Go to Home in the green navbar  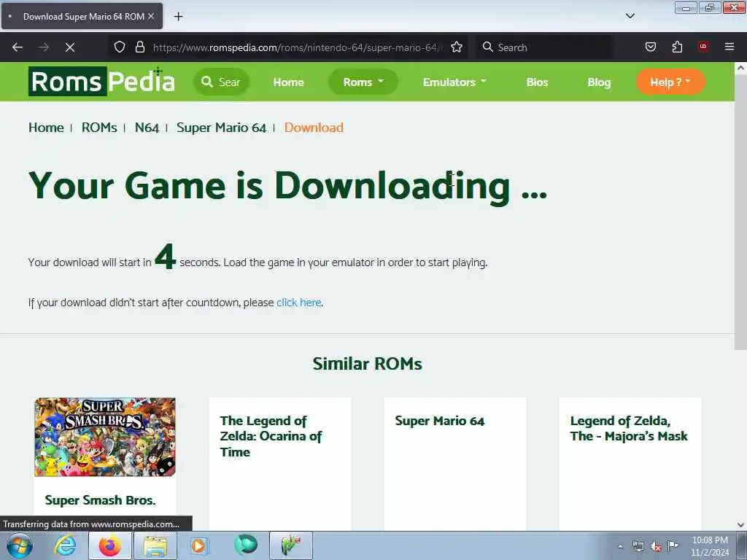pyautogui.click(x=288, y=82)
